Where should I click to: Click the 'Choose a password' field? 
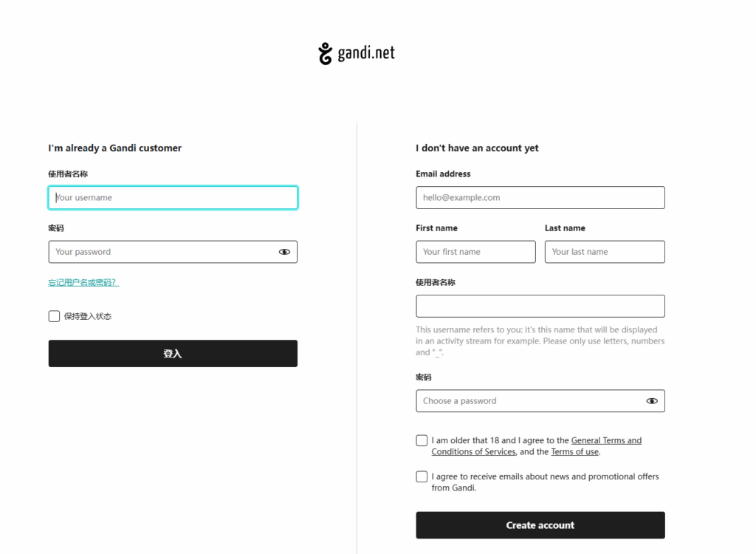point(528,401)
